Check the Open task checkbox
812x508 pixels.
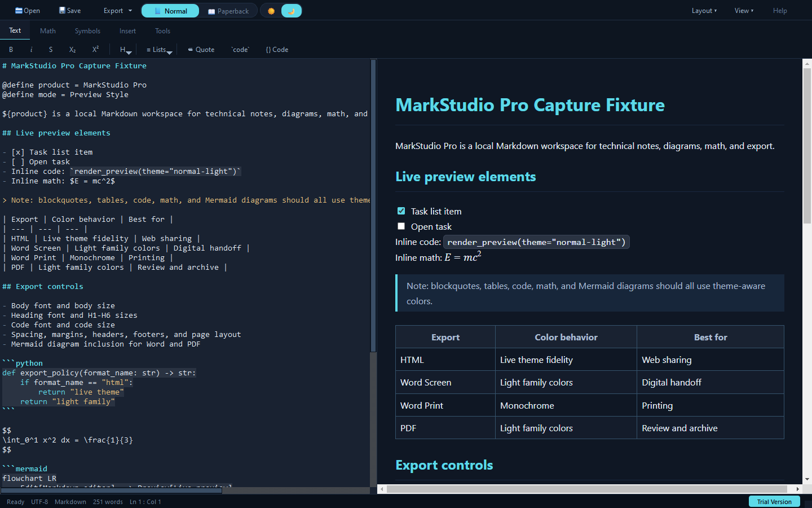click(x=401, y=226)
